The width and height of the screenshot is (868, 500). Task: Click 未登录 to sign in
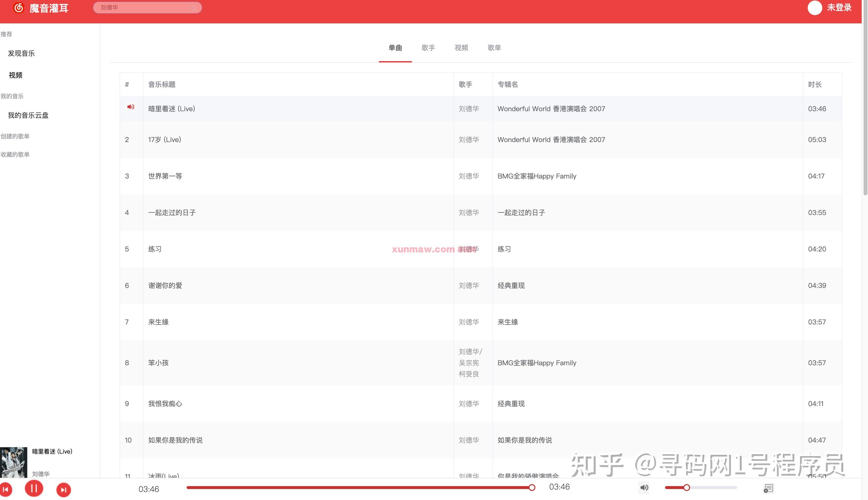pos(838,8)
